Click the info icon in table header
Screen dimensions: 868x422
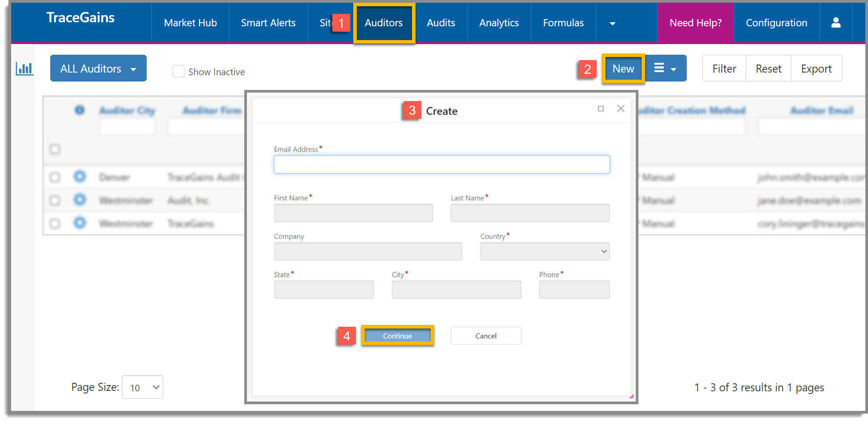(x=80, y=110)
